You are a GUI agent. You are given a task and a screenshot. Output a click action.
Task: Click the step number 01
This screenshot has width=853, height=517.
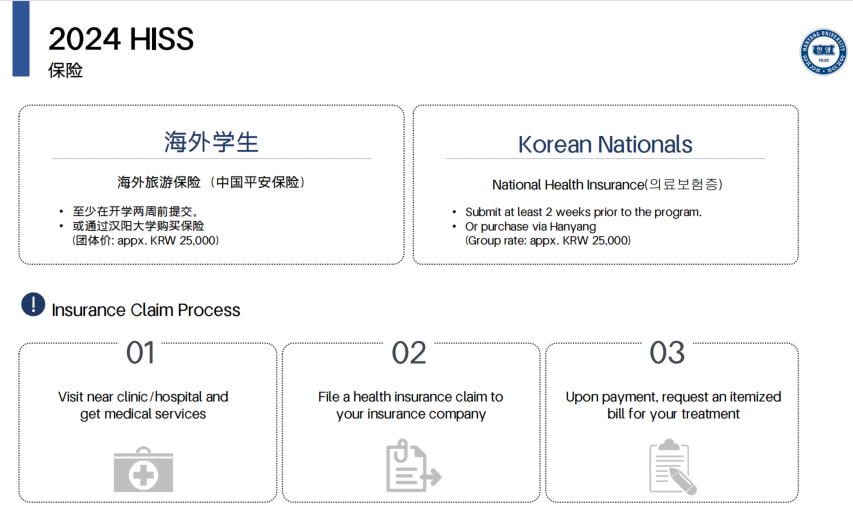click(141, 353)
